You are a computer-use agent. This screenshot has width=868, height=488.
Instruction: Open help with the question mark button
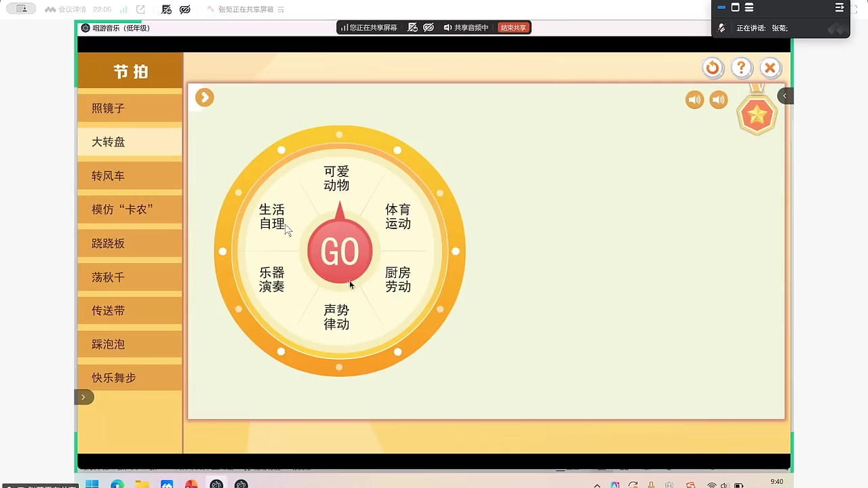[x=741, y=68]
